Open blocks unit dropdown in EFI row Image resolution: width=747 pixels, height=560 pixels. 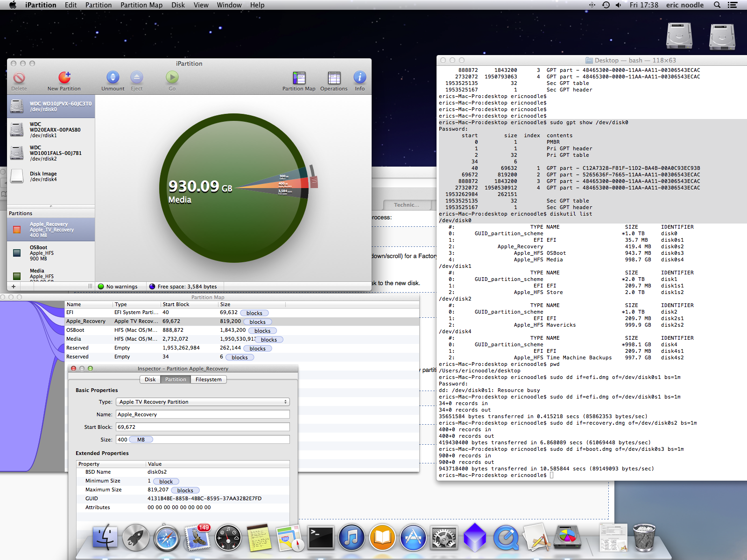click(x=254, y=313)
